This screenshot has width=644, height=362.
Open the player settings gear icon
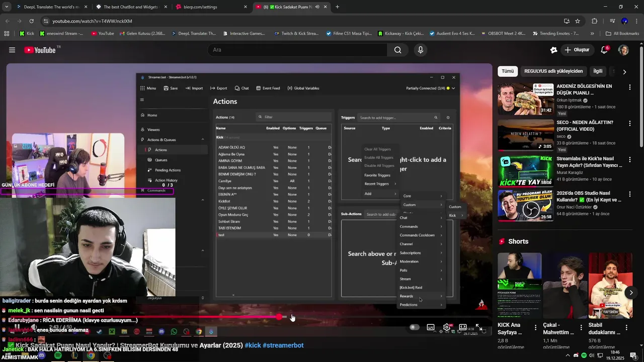tap(447, 327)
